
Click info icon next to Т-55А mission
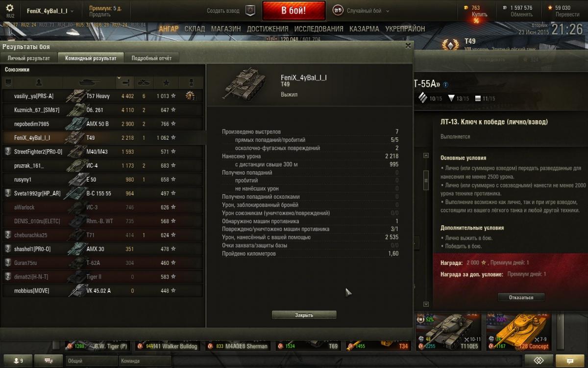[x=445, y=84]
